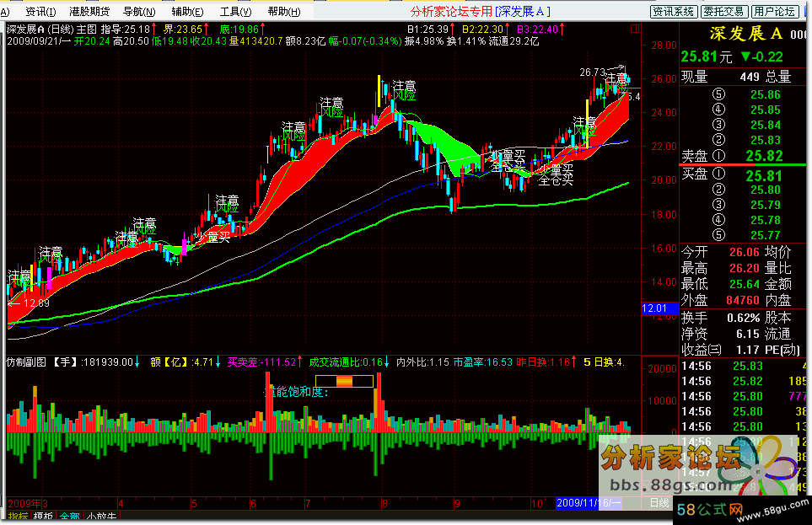Viewport: 812px width, 525px height.
Task: Click sell level ② price 25.83
Action: (x=766, y=141)
